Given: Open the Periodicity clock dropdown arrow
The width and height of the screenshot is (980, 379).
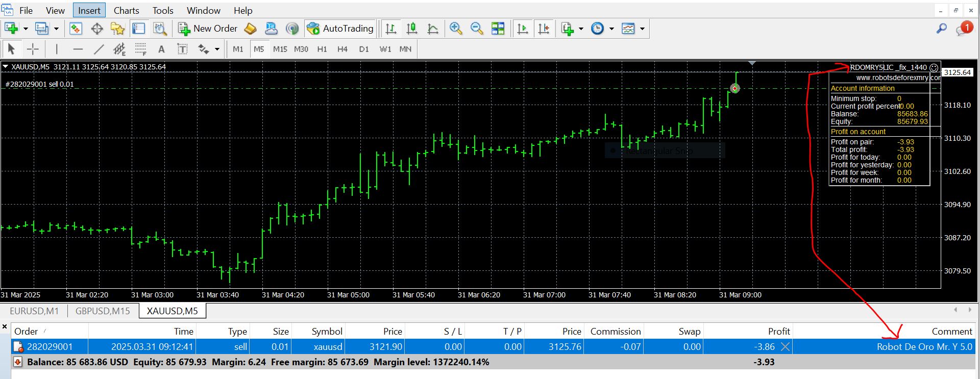Looking at the screenshot, I should [x=611, y=29].
